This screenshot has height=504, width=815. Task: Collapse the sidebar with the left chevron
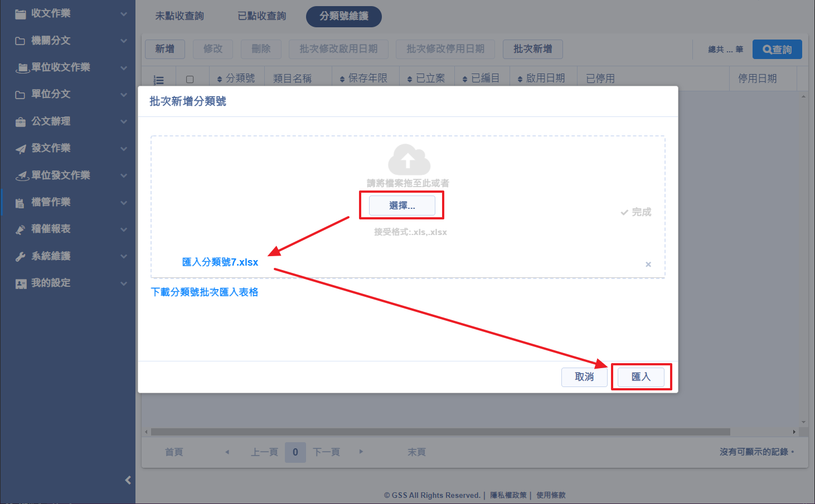tap(128, 480)
